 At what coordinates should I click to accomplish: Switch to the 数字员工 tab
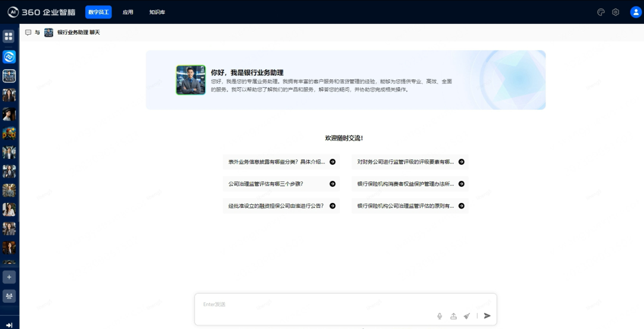coord(98,12)
